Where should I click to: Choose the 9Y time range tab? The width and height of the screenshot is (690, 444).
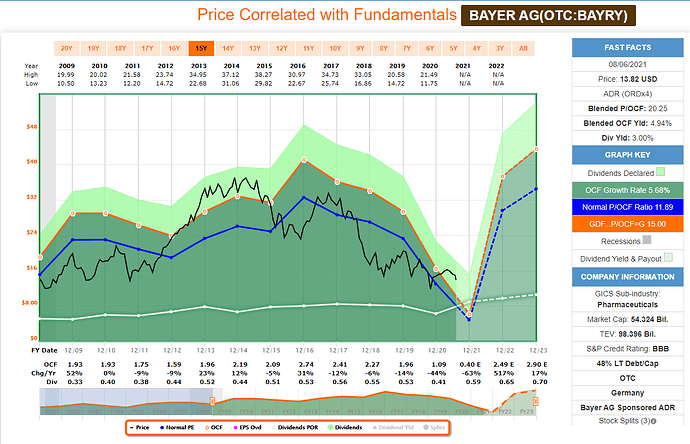tap(360, 48)
